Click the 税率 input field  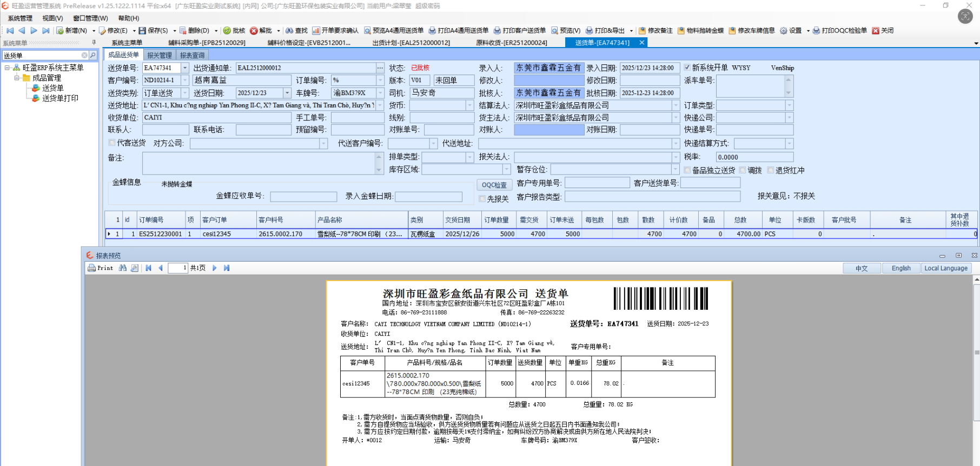click(754, 157)
